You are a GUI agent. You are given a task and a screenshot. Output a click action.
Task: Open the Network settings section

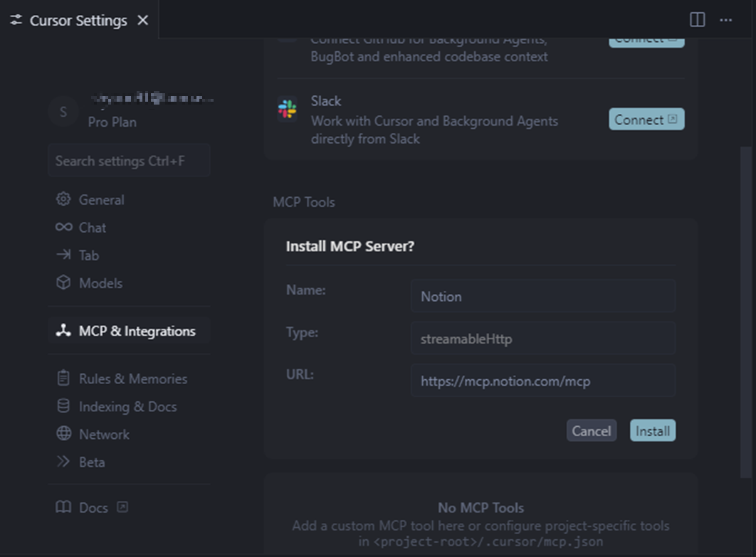coord(104,434)
